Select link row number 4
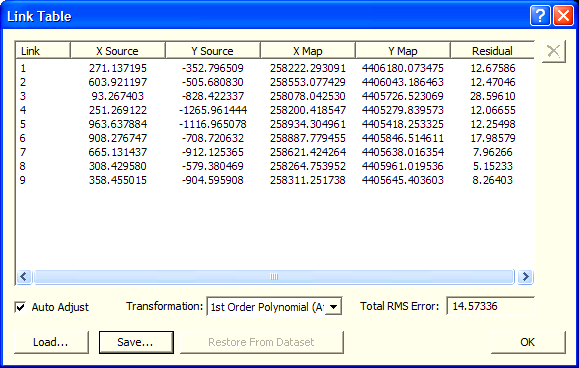The image size is (579, 368). (x=275, y=110)
